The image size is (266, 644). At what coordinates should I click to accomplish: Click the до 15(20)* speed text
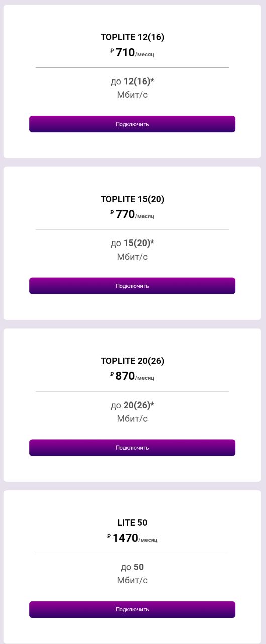[132, 244]
